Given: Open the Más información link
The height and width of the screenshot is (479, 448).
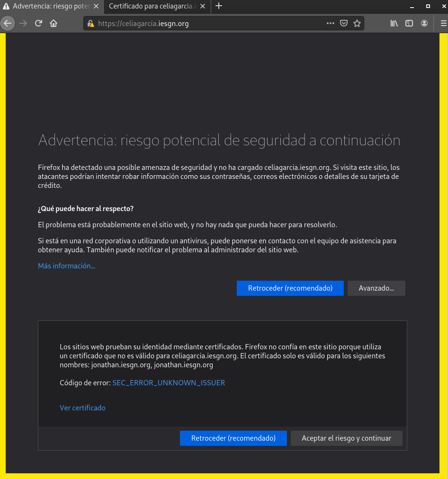Looking at the screenshot, I should pos(66,266).
